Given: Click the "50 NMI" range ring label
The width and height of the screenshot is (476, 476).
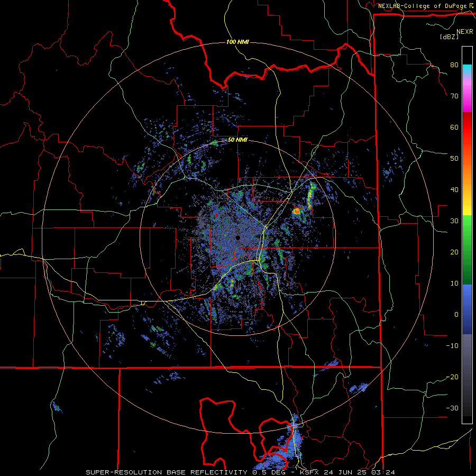Looking at the screenshot, I should click(237, 140).
